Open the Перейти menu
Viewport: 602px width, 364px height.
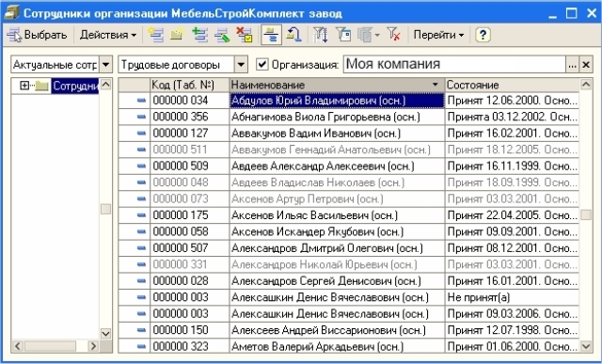438,35
